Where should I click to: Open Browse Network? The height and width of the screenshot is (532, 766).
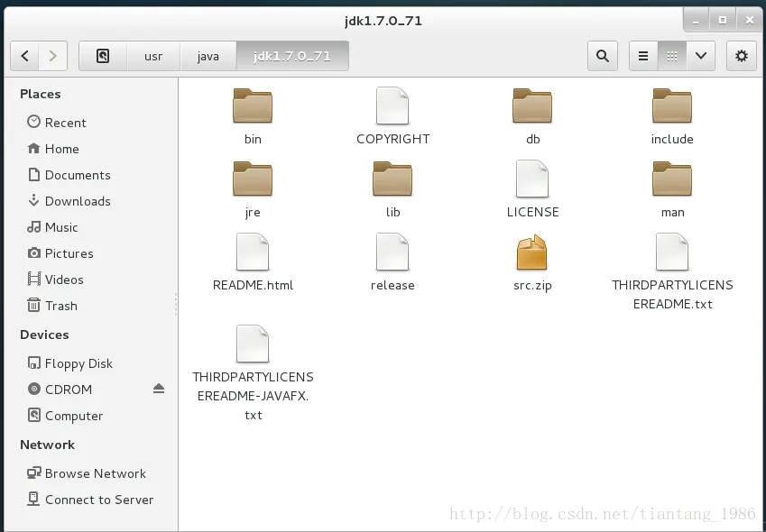point(91,473)
